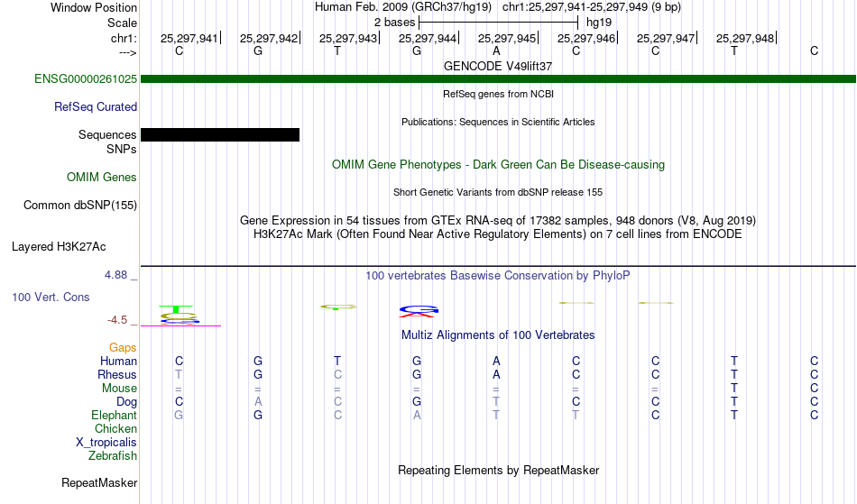Click 100 vertebrates Basewise Conservation by PhyloP title
The width and height of the screenshot is (857, 504).
498,276
